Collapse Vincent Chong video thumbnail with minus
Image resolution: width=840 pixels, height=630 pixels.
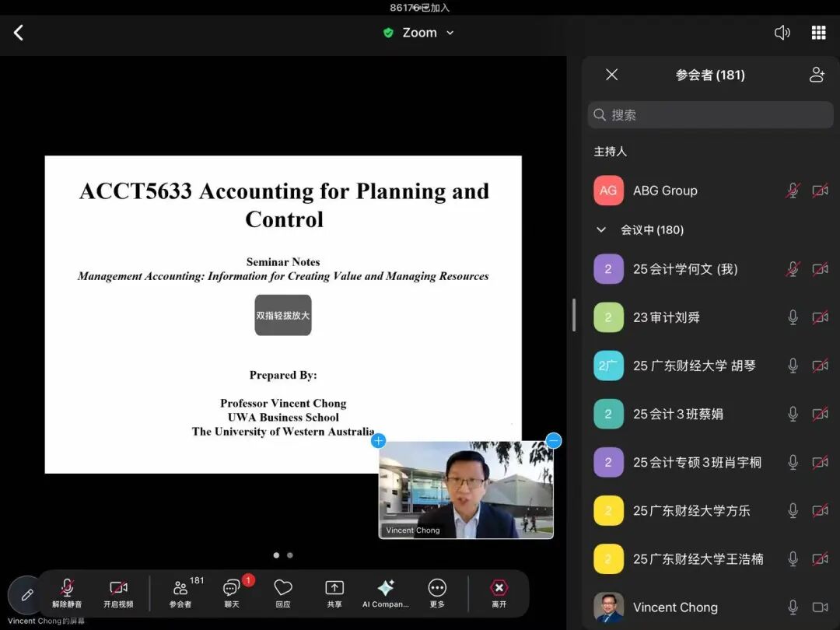click(554, 441)
